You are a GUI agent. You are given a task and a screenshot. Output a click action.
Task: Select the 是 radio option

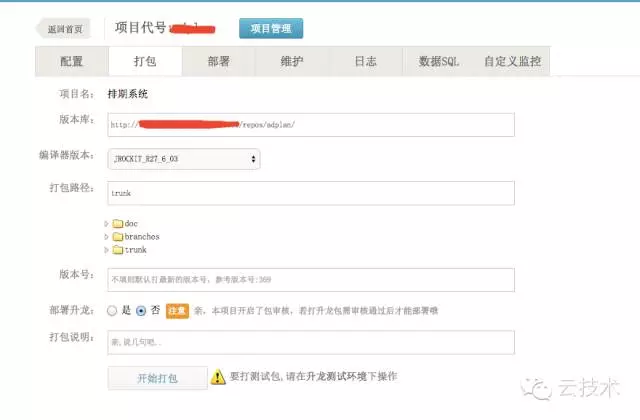click(x=113, y=311)
